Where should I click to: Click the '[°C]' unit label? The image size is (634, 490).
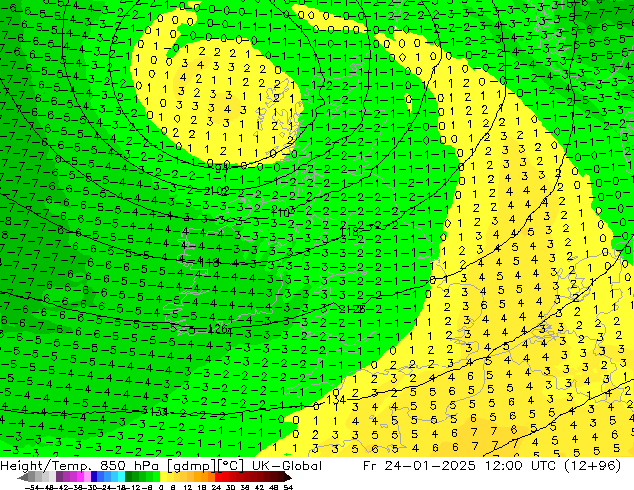[x=230, y=466]
